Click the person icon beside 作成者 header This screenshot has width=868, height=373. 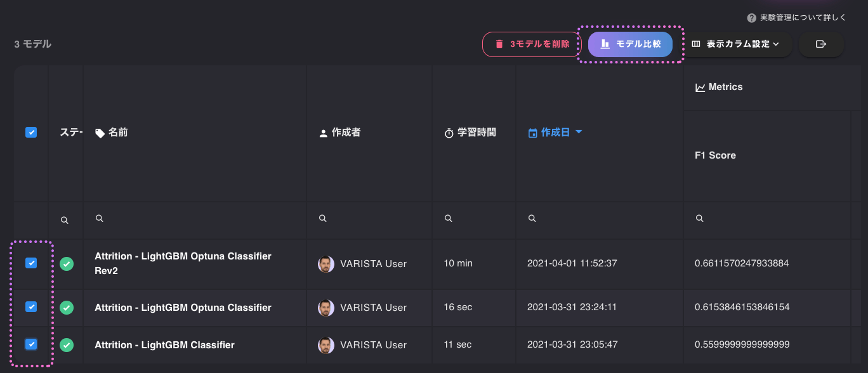324,132
